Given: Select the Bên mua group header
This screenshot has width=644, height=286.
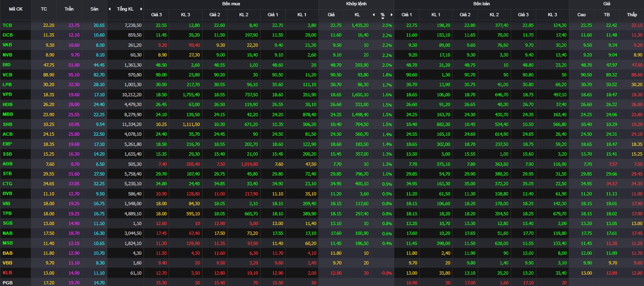Looking at the screenshot, I should point(231,4).
